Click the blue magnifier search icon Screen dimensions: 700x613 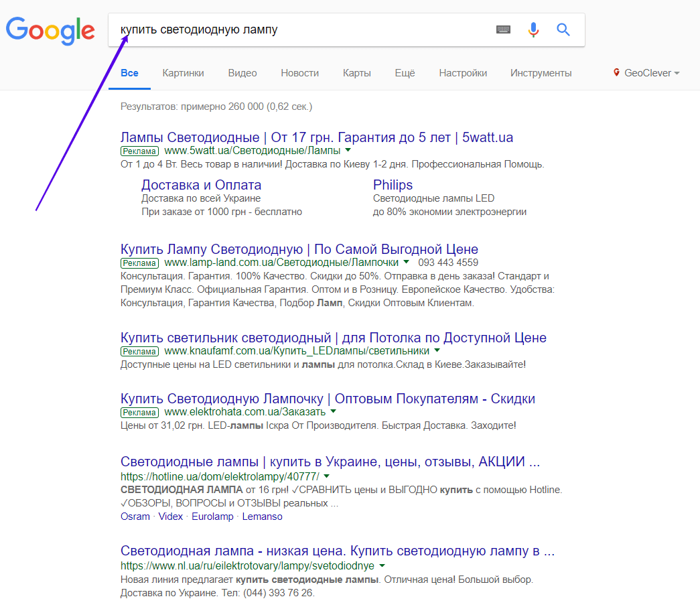[x=563, y=29]
